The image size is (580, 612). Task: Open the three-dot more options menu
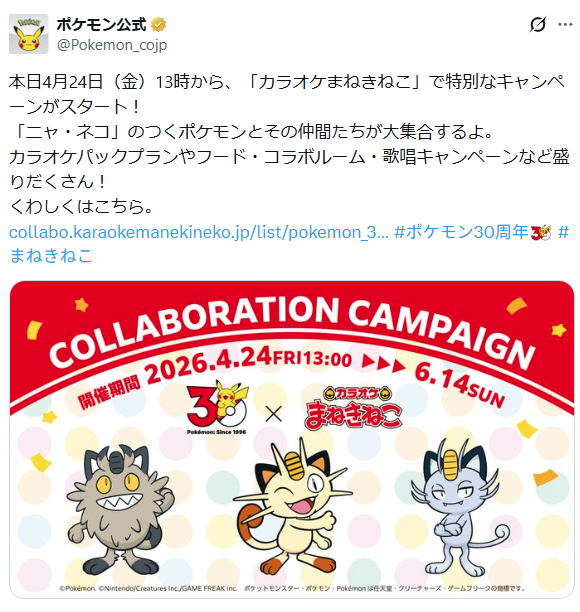(x=565, y=25)
